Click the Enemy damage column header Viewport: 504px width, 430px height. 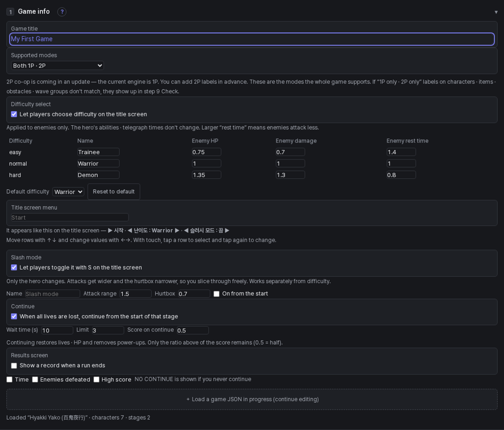tap(296, 141)
